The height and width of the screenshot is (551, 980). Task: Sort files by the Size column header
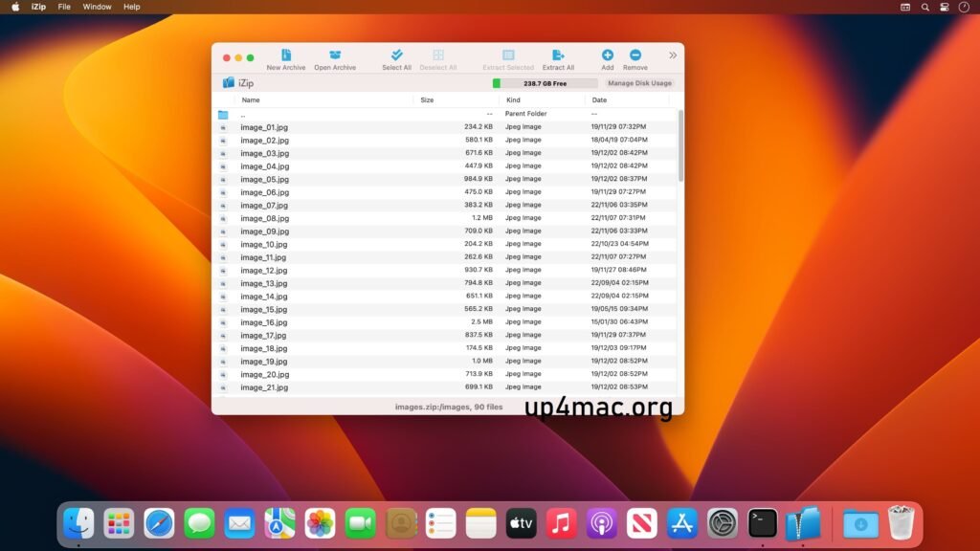(x=425, y=99)
